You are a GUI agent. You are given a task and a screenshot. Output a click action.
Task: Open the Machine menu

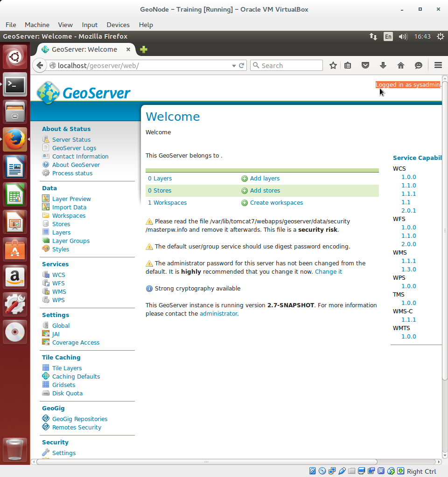click(37, 25)
